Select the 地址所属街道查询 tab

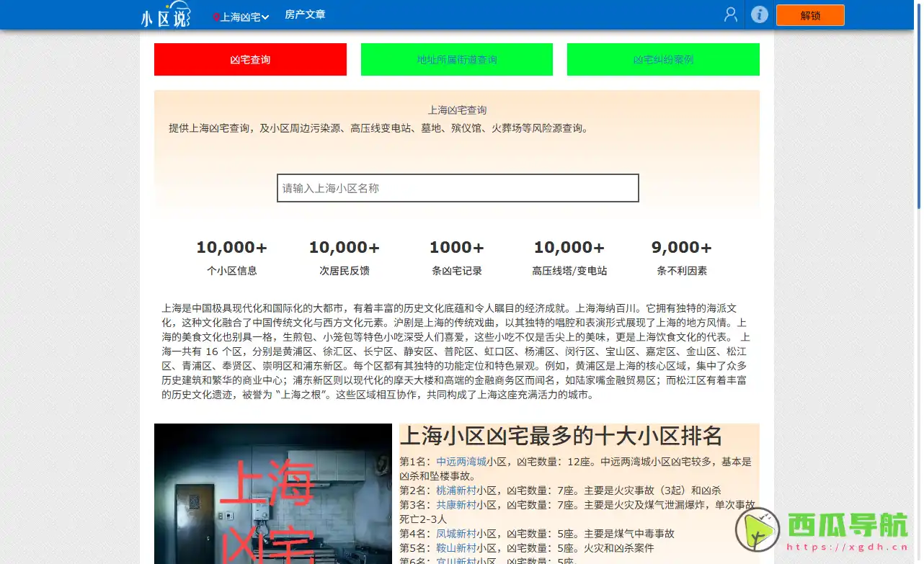(x=456, y=59)
